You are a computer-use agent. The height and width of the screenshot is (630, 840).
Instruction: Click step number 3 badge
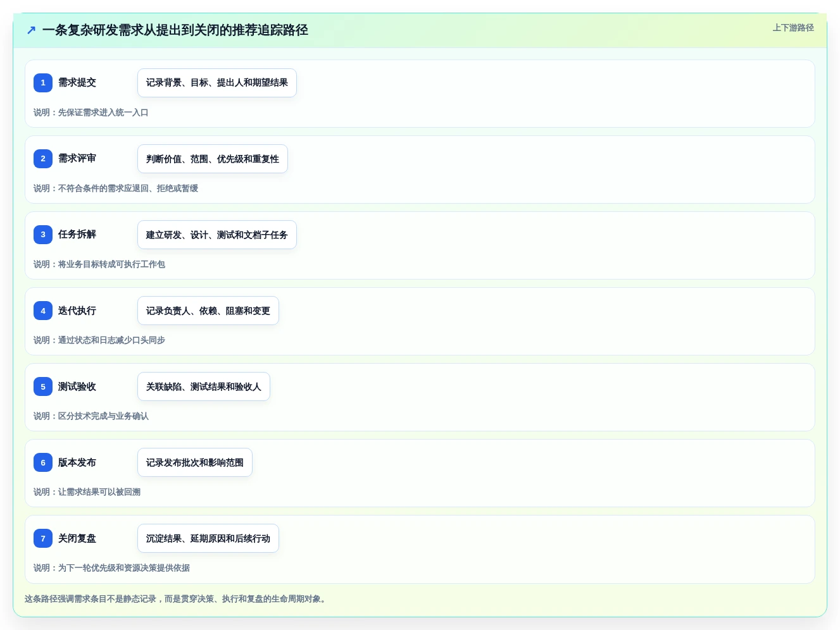43,234
